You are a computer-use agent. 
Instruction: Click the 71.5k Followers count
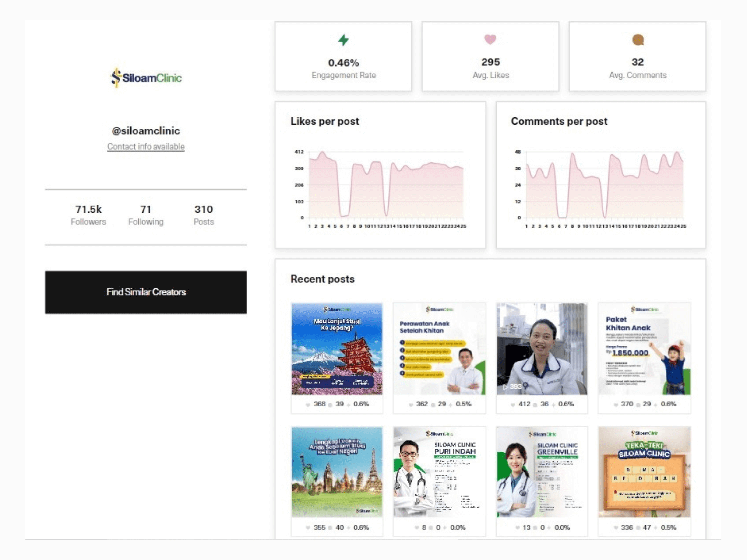[x=88, y=209]
